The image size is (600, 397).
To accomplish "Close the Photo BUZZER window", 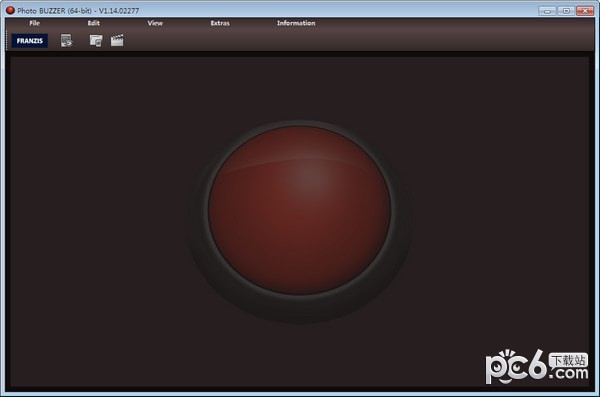I will (x=585, y=11).
